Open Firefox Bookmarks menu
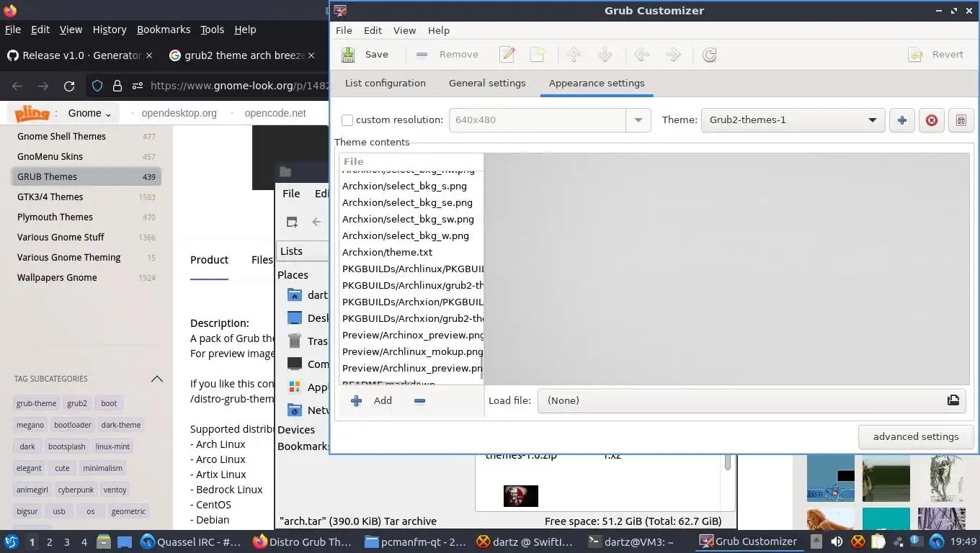Screen dimensions: 980x553 pyautogui.click(x=164, y=30)
